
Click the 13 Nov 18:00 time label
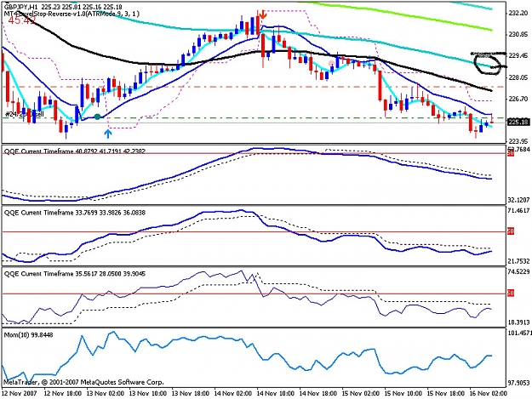[x=191, y=394]
